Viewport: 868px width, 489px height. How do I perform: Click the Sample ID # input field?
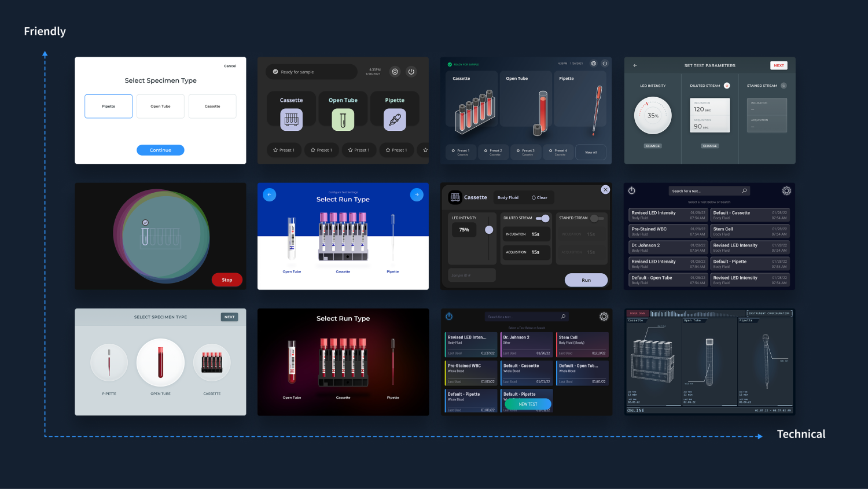[x=472, y=275]
